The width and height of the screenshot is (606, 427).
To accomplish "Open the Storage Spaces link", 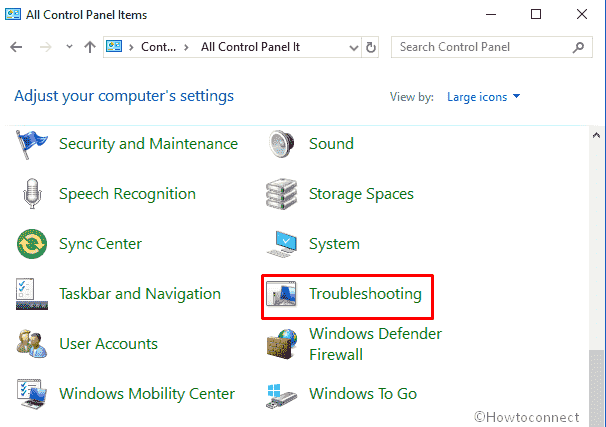I will click(361, 194).
